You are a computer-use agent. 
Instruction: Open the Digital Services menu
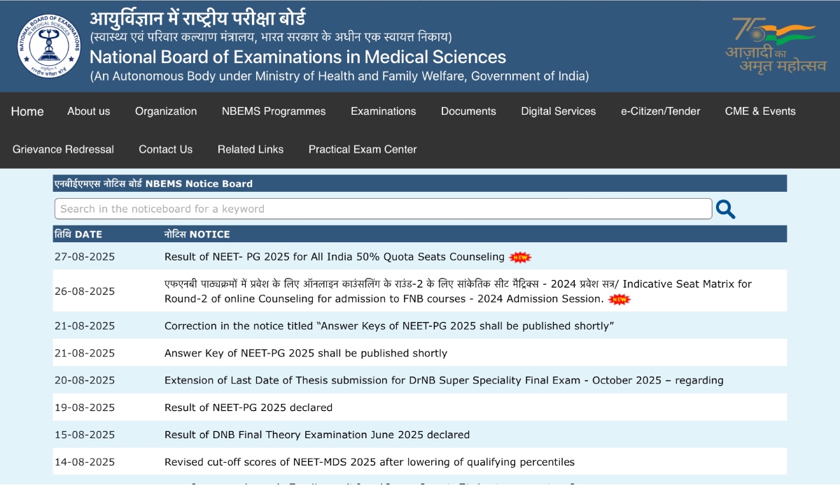click(x=559, y=111)
